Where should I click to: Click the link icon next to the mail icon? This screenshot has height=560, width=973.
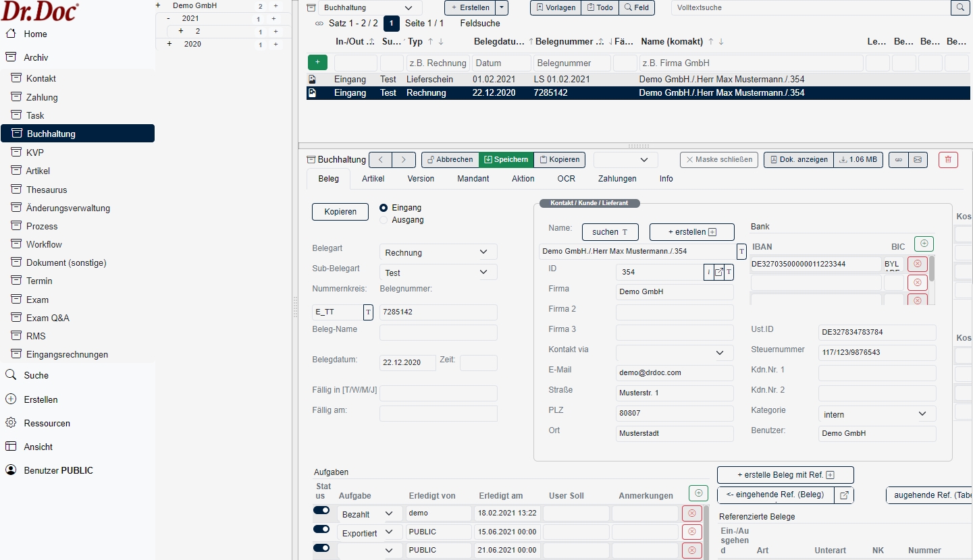coord(898,160)
